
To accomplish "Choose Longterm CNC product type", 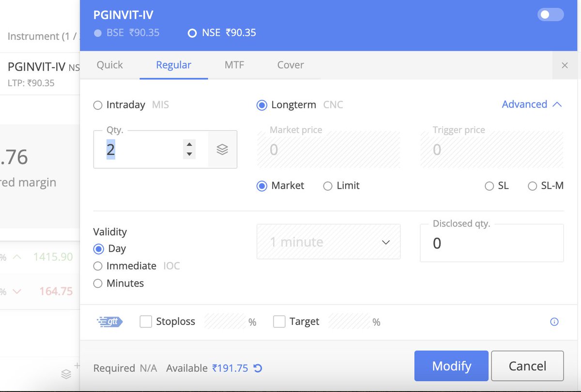I will [261, 105].
